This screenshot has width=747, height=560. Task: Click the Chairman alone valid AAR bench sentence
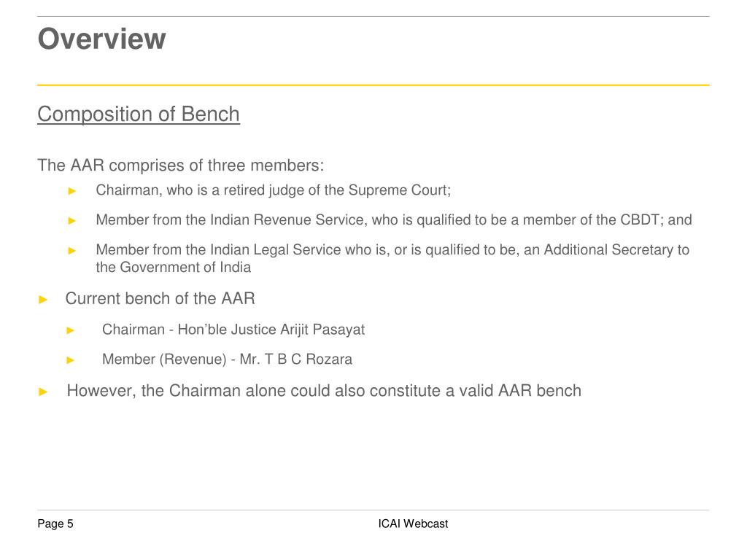click(x=324, y=391)
